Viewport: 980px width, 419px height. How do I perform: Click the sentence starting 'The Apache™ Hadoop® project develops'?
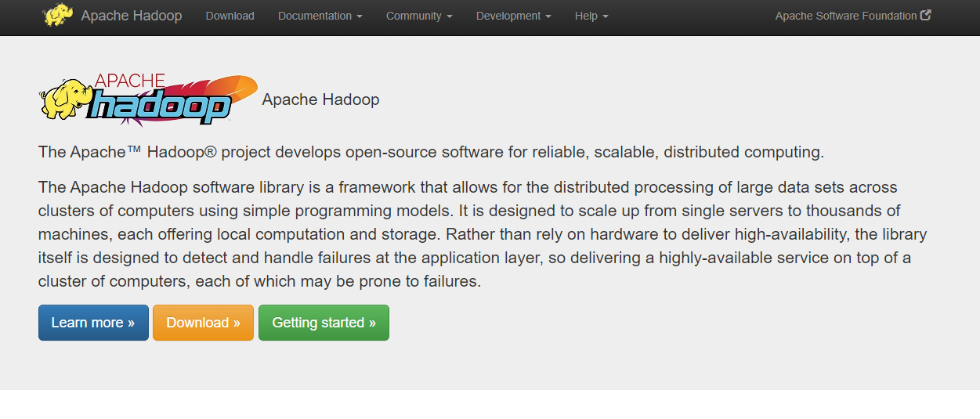point(431,152)
